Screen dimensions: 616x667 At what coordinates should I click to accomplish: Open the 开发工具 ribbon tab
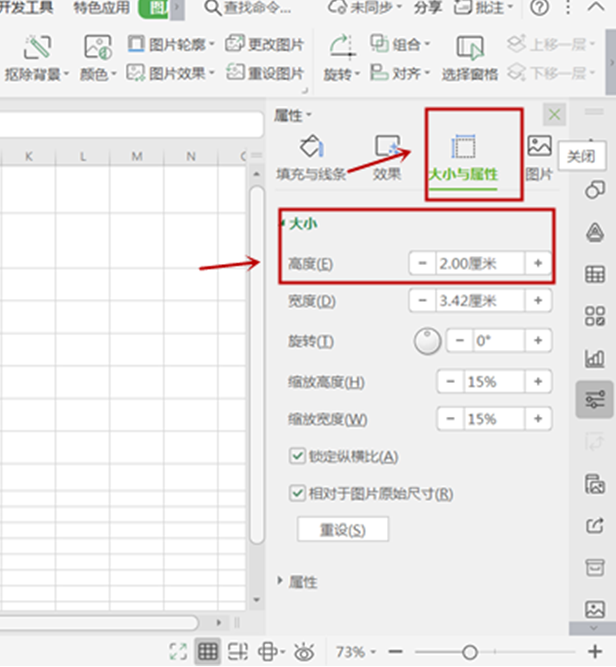pyautogui.click(x=26, y=8)
